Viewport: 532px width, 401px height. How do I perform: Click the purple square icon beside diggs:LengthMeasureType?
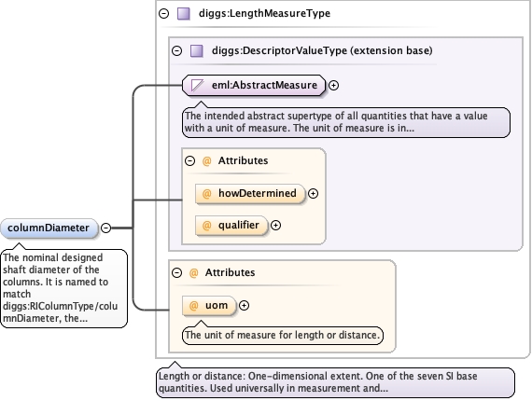coord(184,14)
